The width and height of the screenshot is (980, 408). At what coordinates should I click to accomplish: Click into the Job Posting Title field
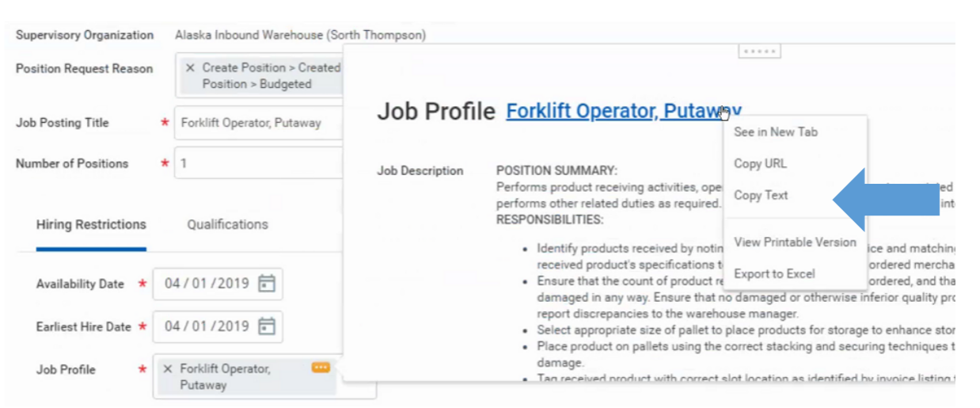click(259, 123)
